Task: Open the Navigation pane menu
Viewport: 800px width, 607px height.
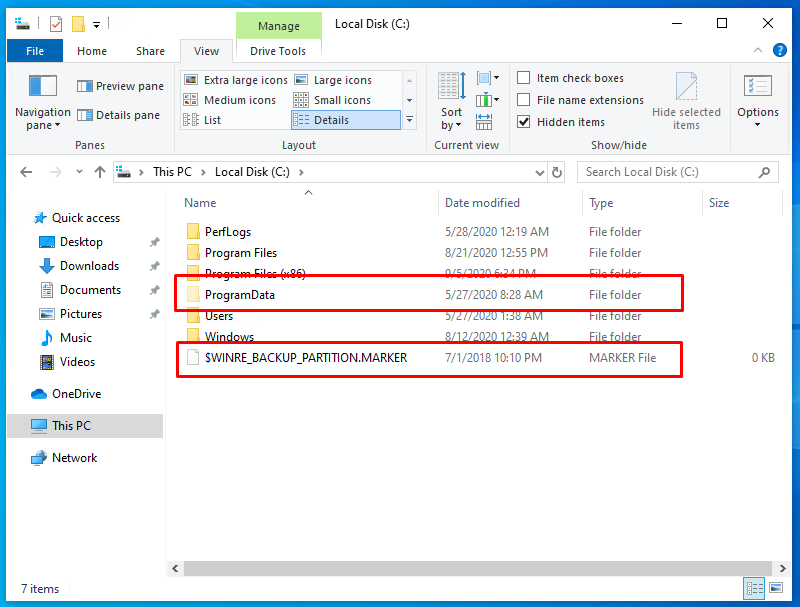Action: coord(43,102)
